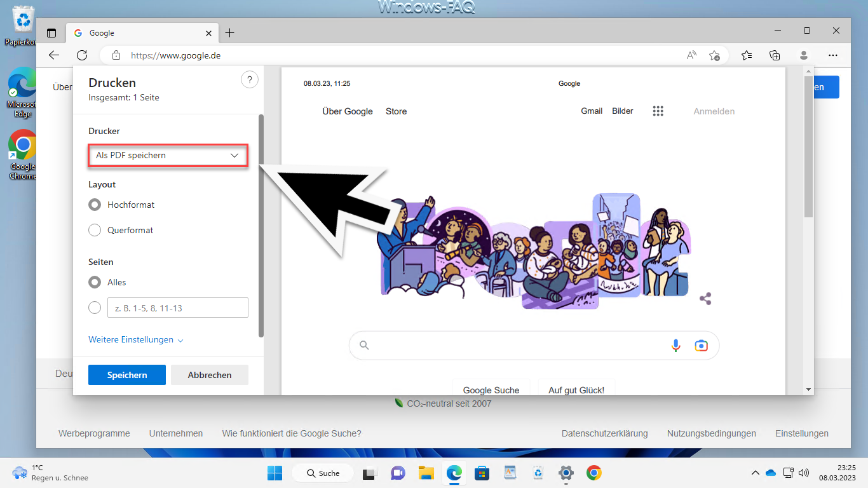Click the volume icon in system tray

(x=804, y=473)
